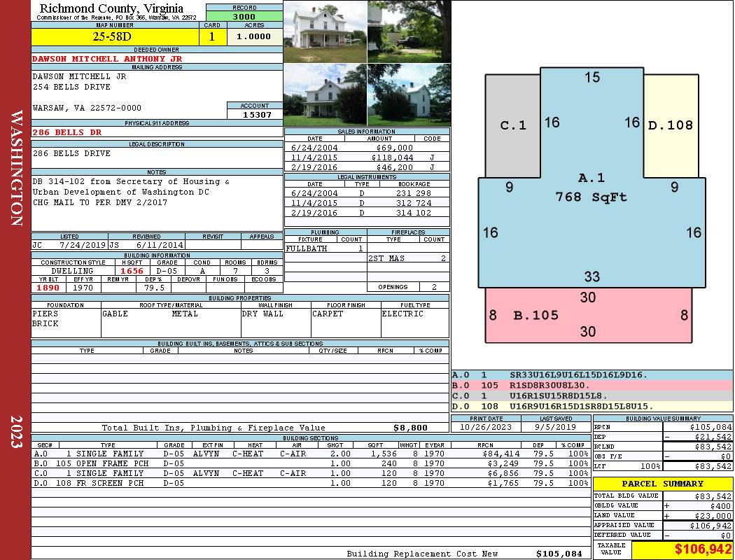
Task: Click the DEP summary value $21,542
Action: coord(713,437)
